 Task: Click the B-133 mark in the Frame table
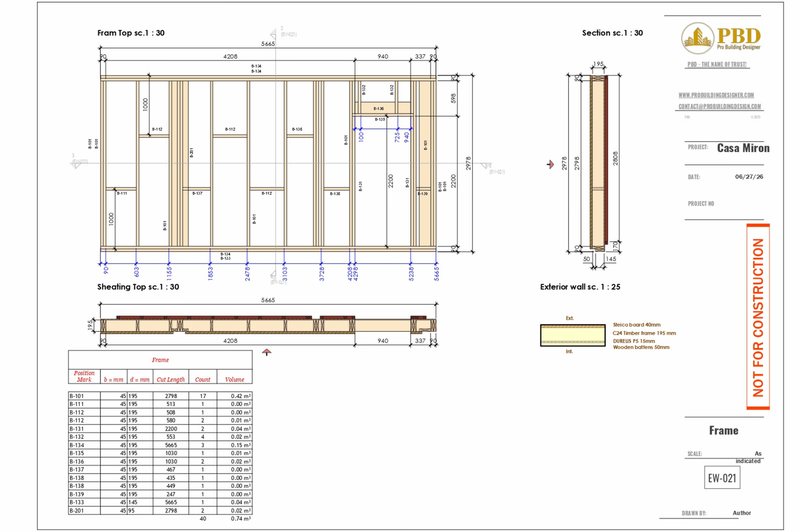click(x=77, y=503)
